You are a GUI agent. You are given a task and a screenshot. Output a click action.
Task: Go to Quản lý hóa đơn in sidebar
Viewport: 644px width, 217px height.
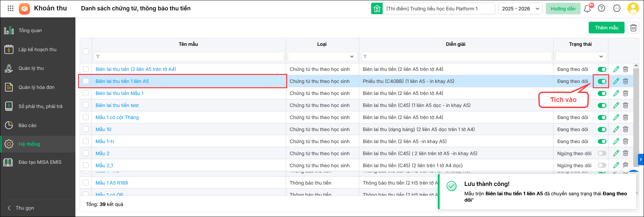click(36, 87)
